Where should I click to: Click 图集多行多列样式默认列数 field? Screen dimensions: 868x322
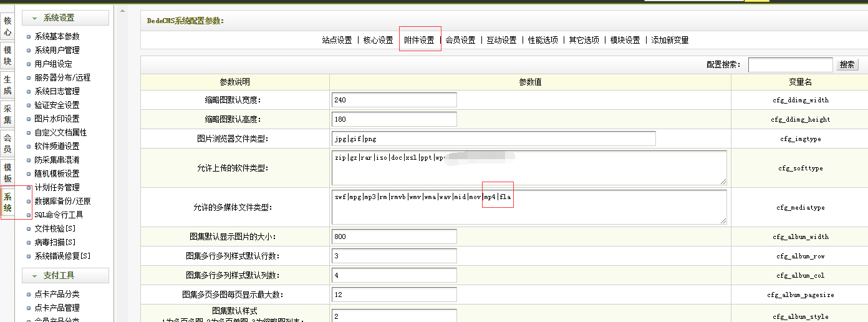[x=394, y=275]
